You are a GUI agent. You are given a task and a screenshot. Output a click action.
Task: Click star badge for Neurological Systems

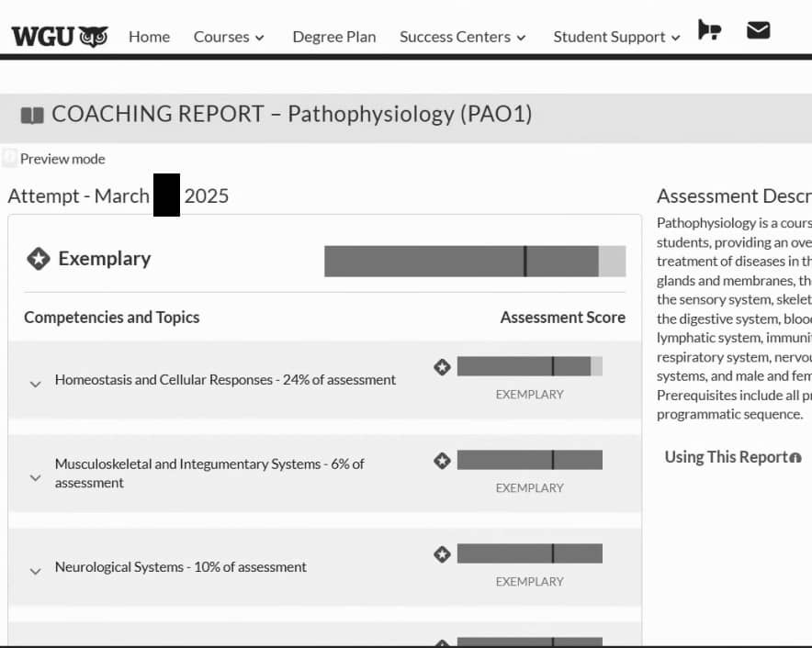(442, 554)
